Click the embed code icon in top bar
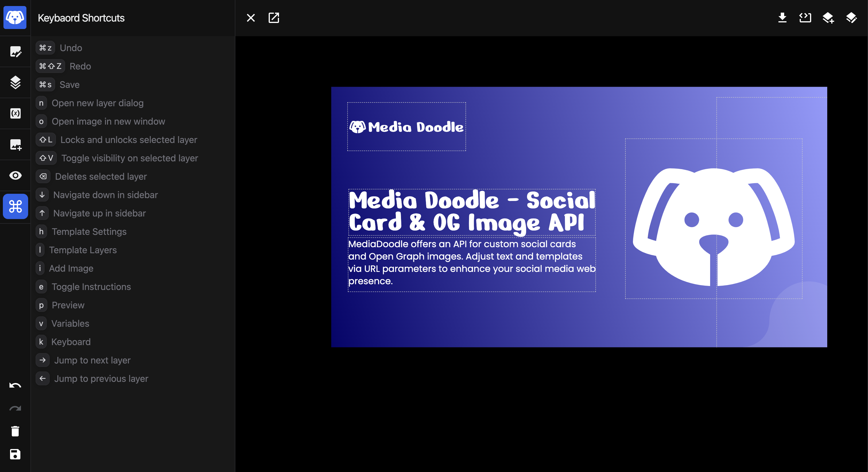This screenshot has height=472, width=868. [x=805, y=18]
